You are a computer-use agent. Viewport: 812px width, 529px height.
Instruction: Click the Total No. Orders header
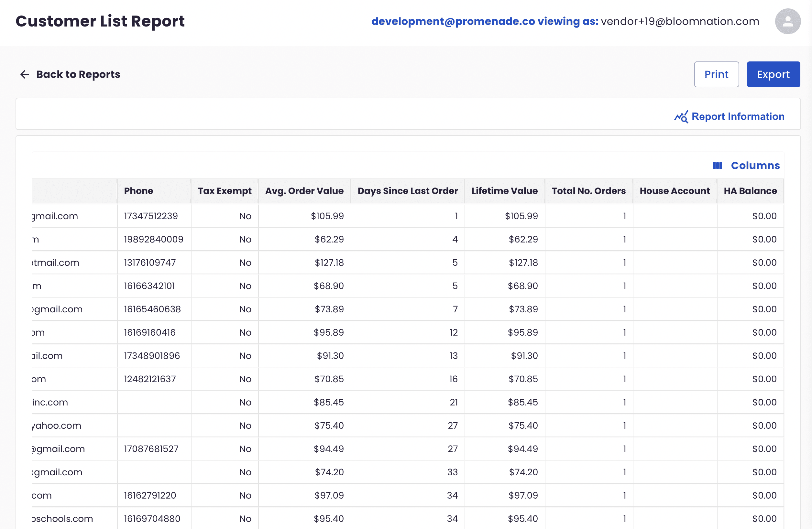(588, 191)
